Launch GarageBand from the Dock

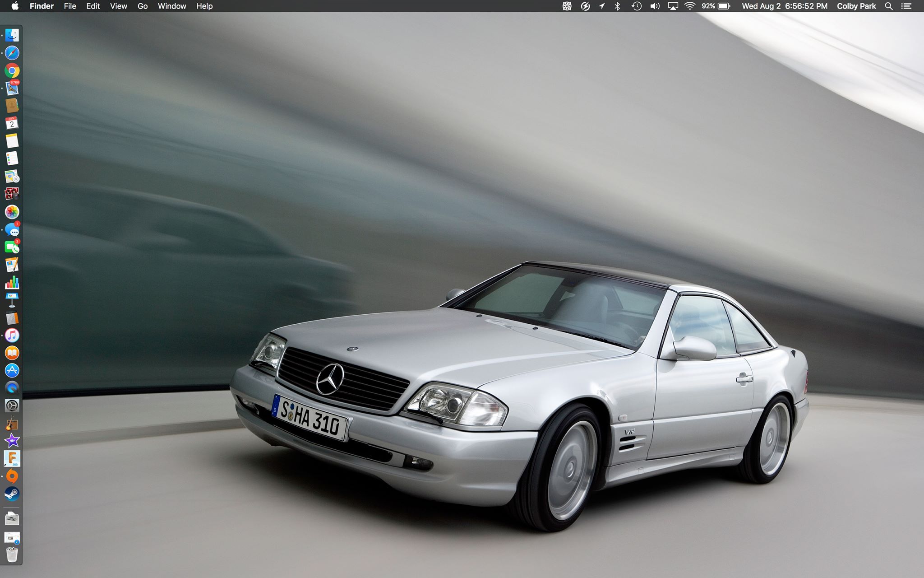pyautogui.click(x=12, y=424)
